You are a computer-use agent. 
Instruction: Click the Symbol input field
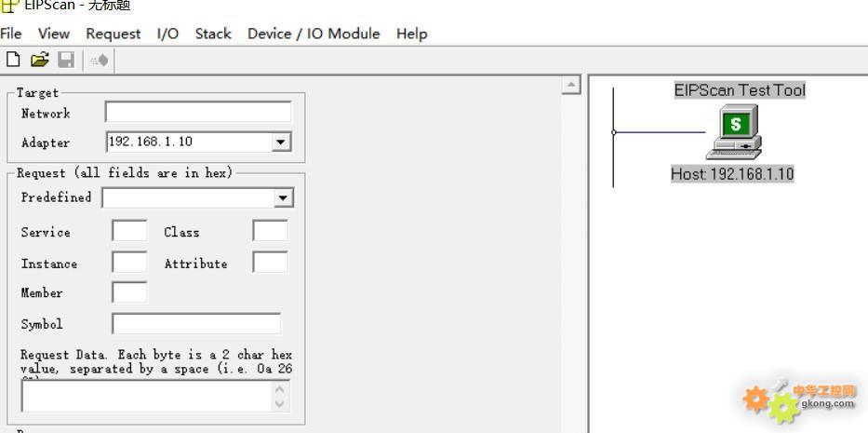tap(196, 324)
